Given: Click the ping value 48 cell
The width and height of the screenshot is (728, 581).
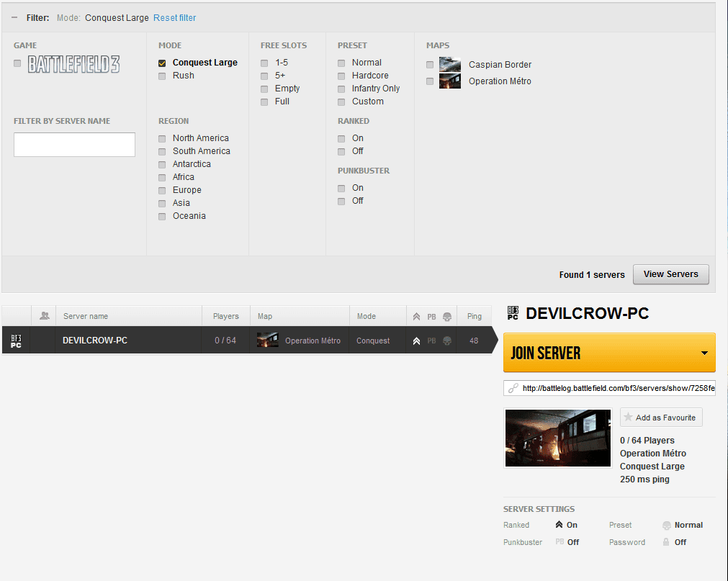Looking at the screenshot, I should pos(474,341).
